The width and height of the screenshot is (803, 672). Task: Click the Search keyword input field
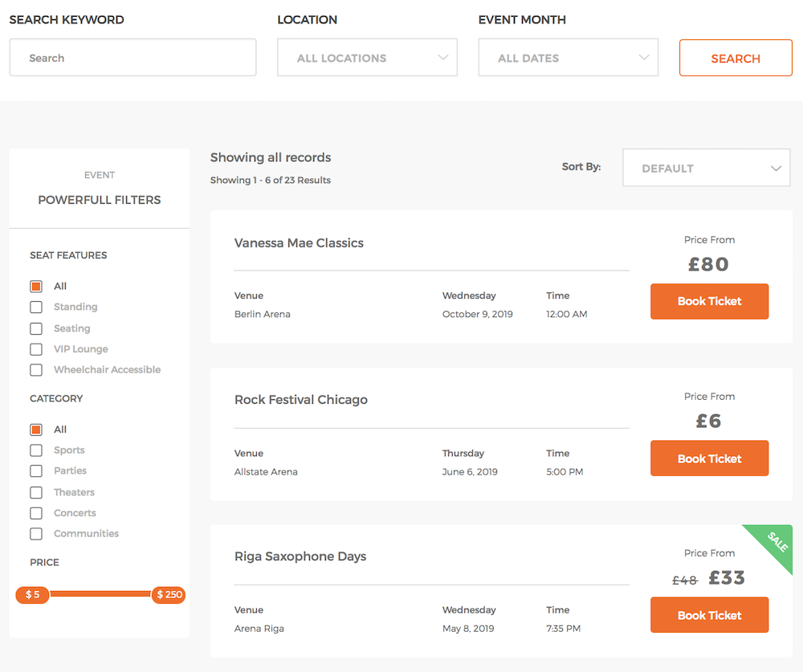(132, 58)
